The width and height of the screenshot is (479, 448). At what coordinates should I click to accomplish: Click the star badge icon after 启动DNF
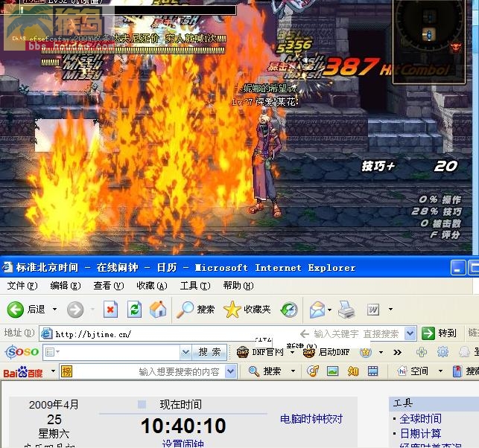[366, 352]
